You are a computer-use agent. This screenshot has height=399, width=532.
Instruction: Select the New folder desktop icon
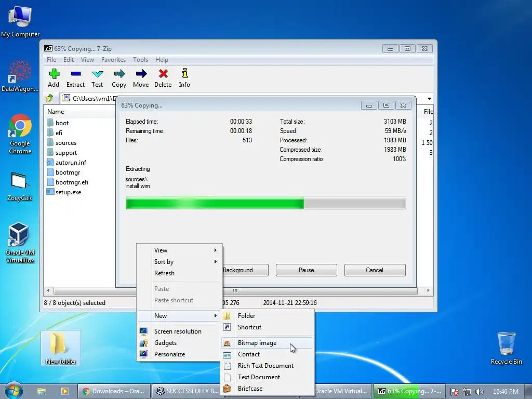(x=61, y=348)
